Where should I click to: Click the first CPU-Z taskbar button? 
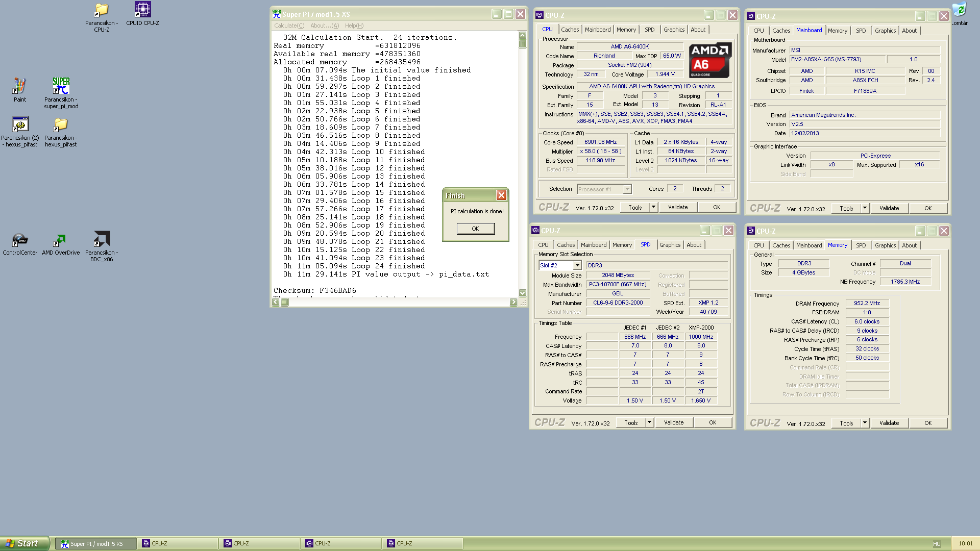(178, 544)
